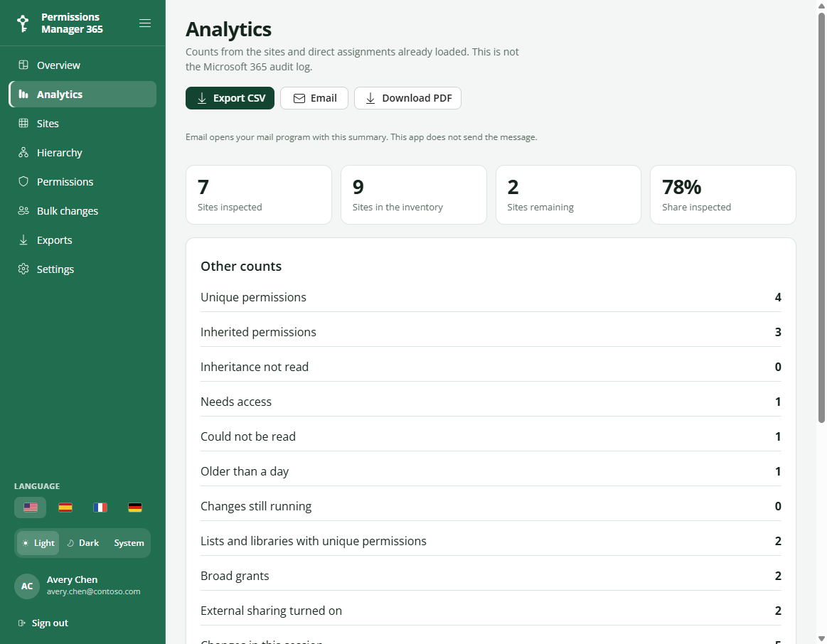
Task: Click the Permissions shield icon
Action: coord(23,181)
